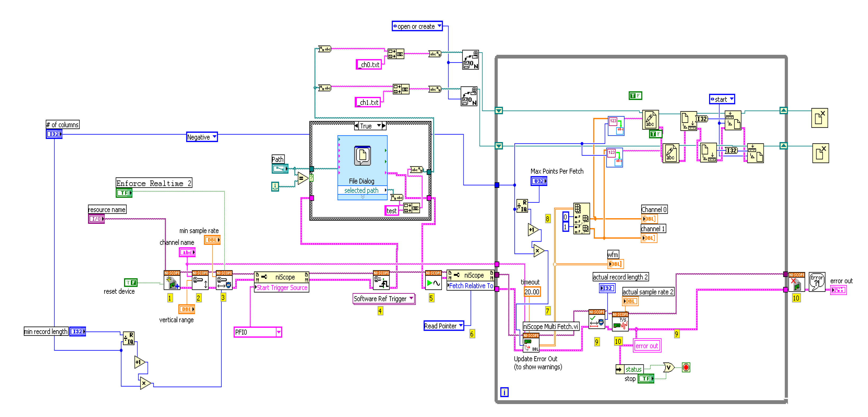The image size is (868, 417).
Task: Select the loop iteration terminal
Action: [x=504, y=392]
